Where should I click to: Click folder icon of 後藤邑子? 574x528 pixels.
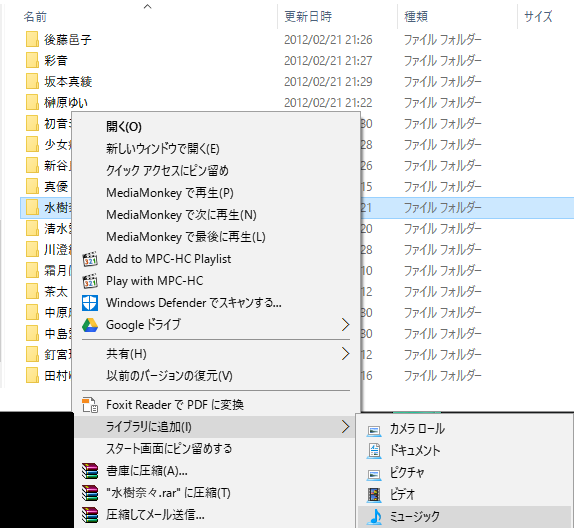coord(32,39)
